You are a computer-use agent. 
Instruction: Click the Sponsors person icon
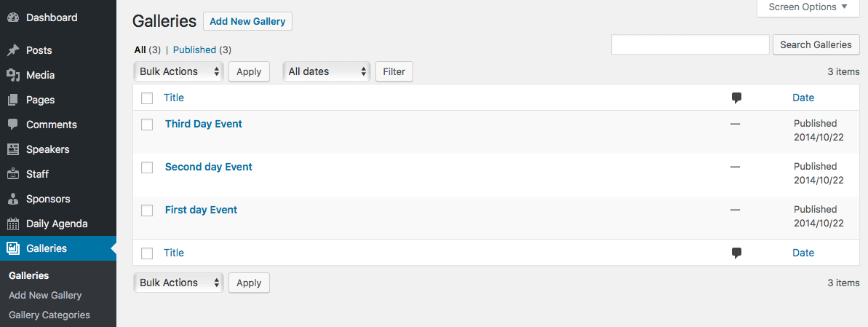(x=13, y=199)
